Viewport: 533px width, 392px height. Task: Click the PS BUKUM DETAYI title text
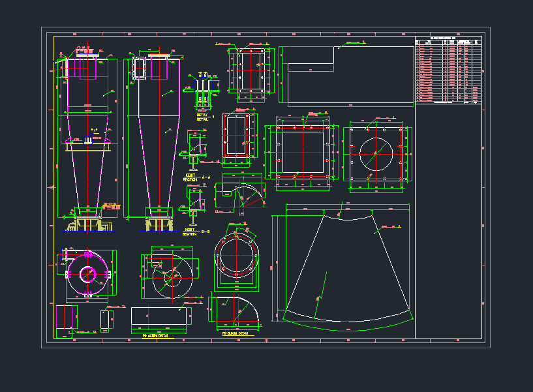click(235, 333)
